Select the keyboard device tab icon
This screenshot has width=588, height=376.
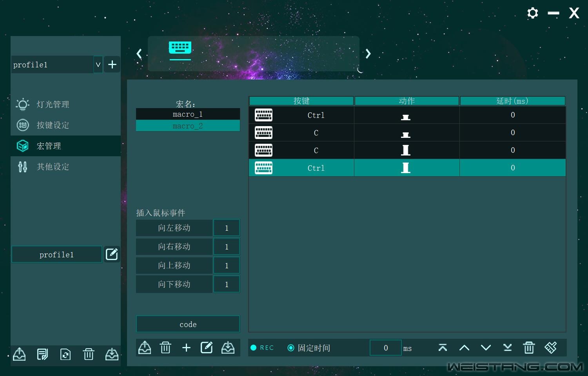click(180, 48)
